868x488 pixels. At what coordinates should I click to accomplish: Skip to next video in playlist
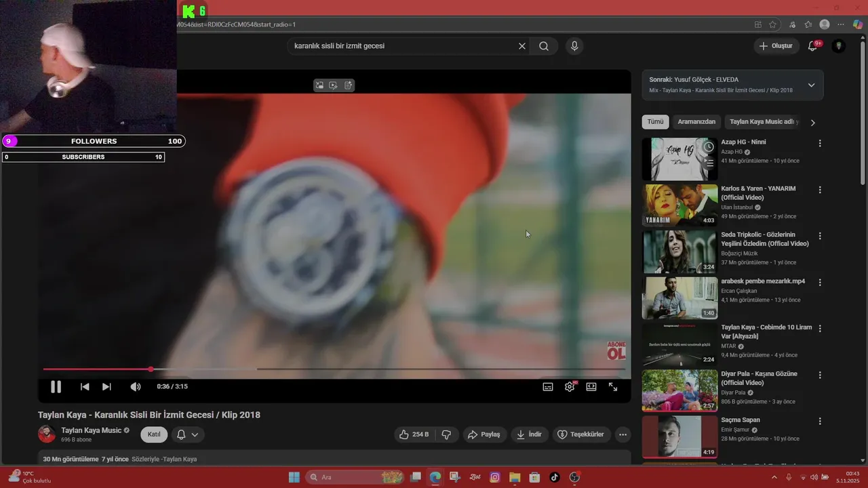click(x=106, y=386)
